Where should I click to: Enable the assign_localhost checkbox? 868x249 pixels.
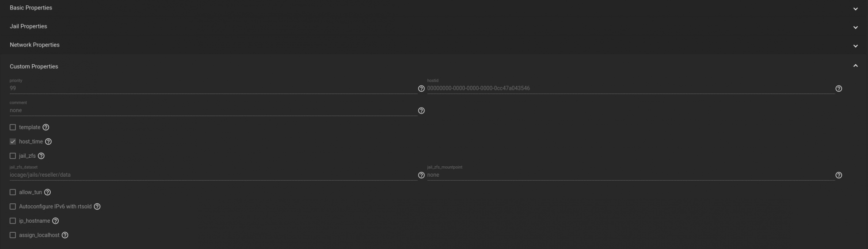click(13, 235)
